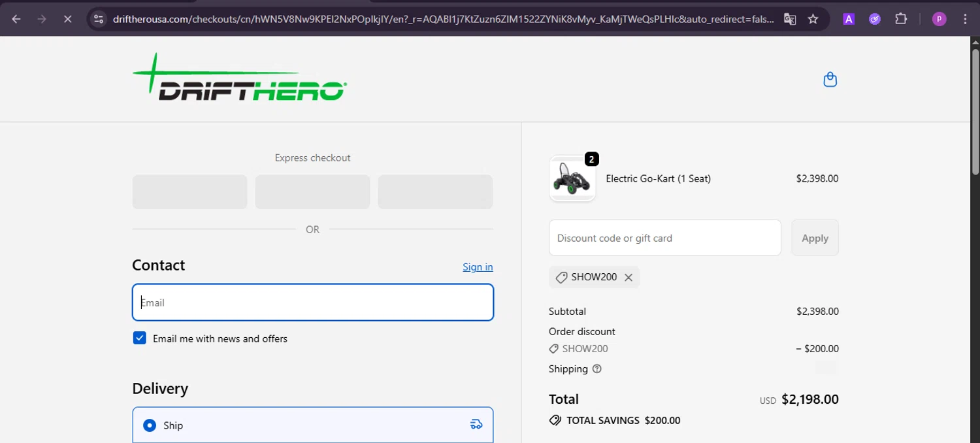
Task: Click the first express checkout button
Action: (189, 192)
